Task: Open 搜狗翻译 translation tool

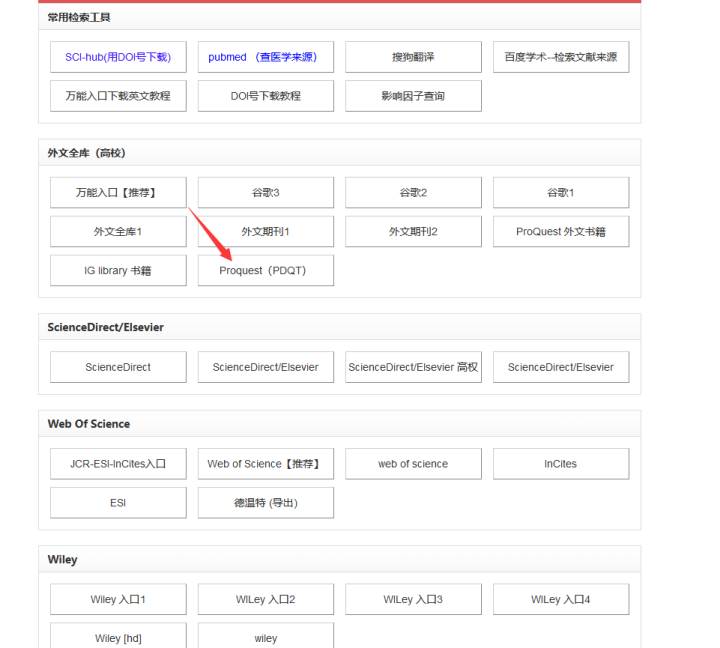Action: coord(413,57)
